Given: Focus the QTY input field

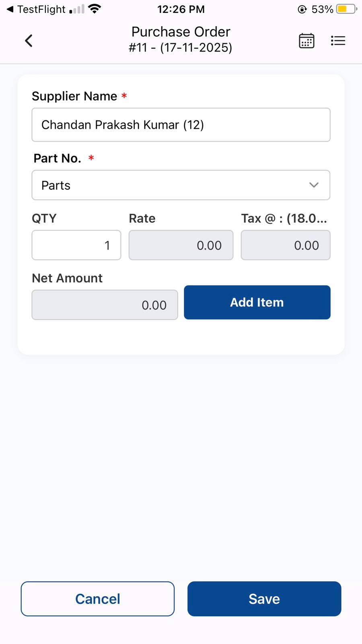Looking at the screenshot, I should (x=76, y=245).
